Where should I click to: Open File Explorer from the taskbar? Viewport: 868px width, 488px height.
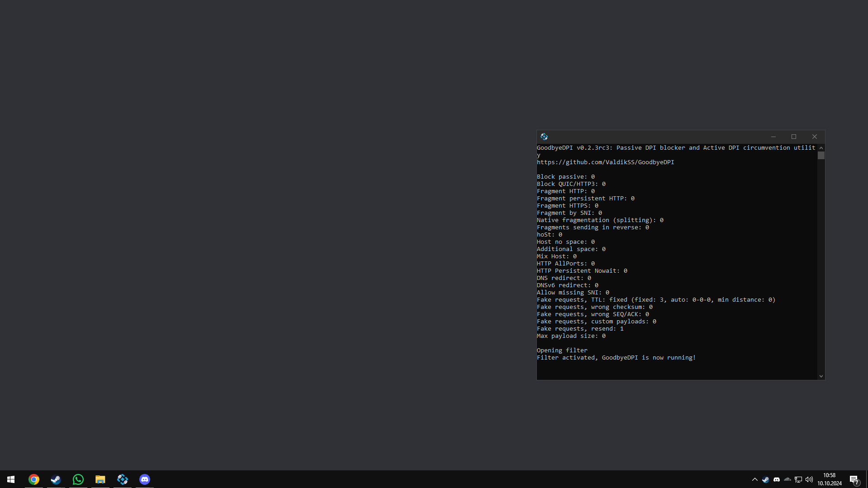coord(100,479)
